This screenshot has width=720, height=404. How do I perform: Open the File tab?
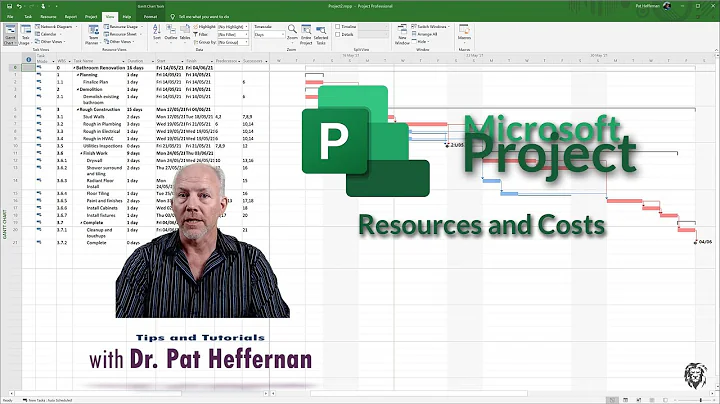[x=10, y=17]
